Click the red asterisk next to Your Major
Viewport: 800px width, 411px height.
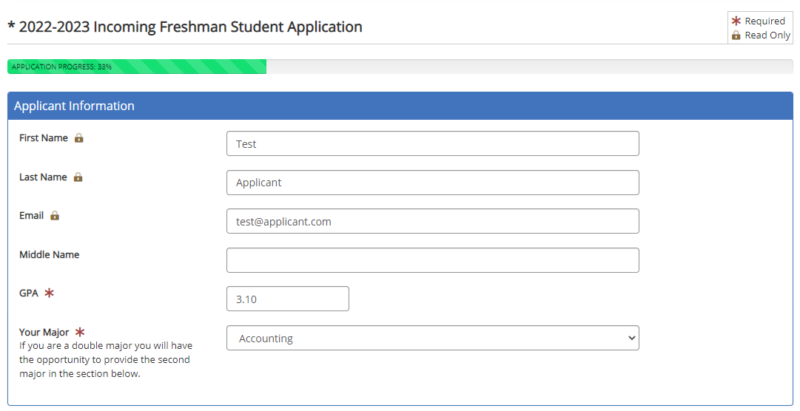tap(80, 331)
